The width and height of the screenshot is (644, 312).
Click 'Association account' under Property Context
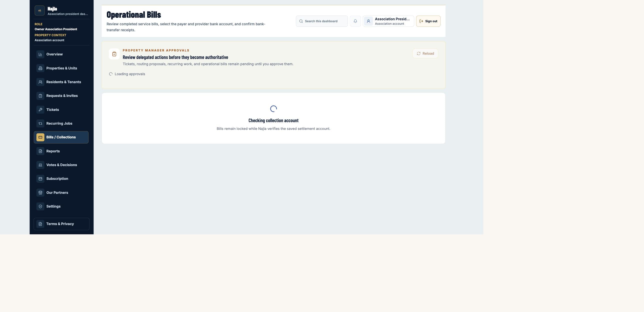click(49, 40)
